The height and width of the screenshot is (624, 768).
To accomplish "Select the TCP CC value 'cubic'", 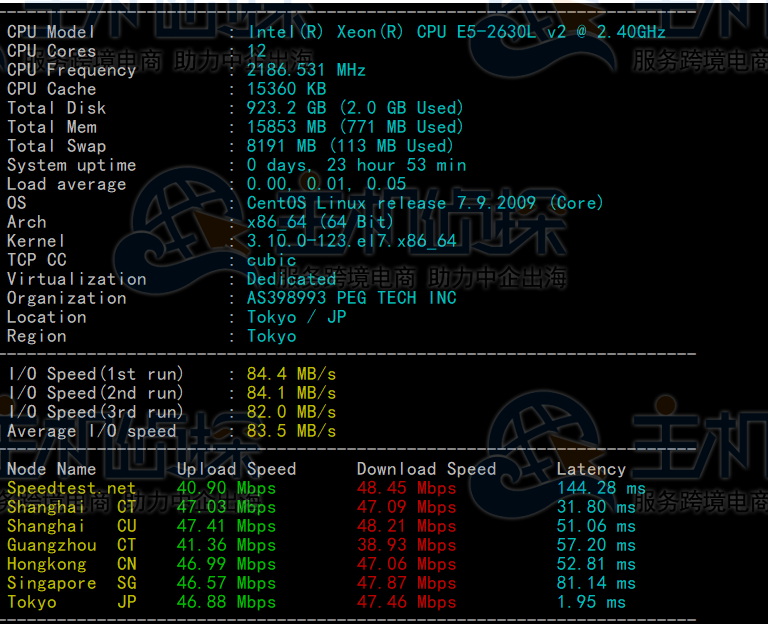I will 271,261.
